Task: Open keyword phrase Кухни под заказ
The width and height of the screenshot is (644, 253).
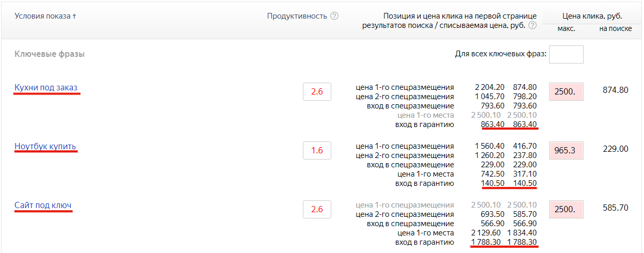Action: tap(46, 87)
